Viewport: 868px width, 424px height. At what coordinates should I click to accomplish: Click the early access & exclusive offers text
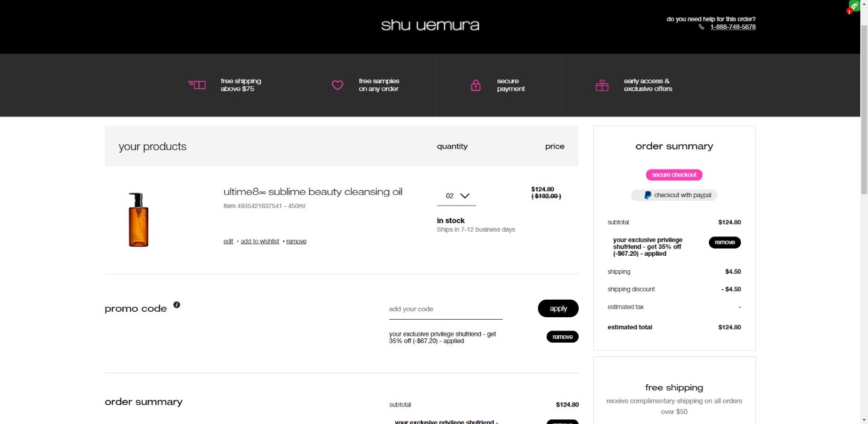(x=648, y=85)
